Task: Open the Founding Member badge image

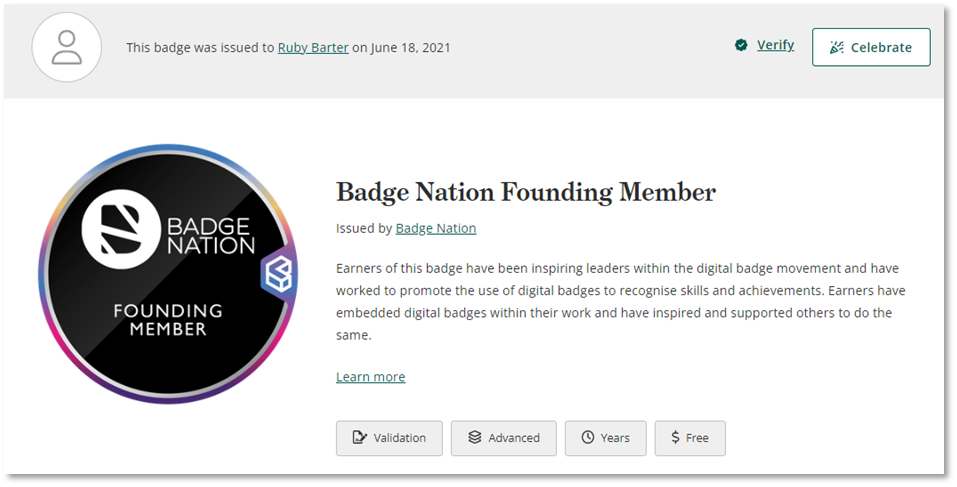Action: coord(168,275)
